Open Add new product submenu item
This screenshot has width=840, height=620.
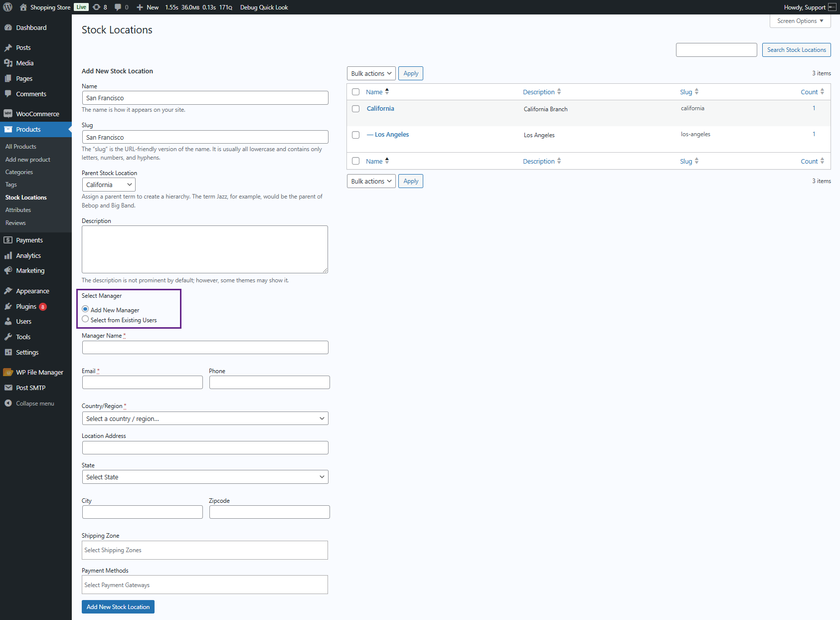click(28, 160)
